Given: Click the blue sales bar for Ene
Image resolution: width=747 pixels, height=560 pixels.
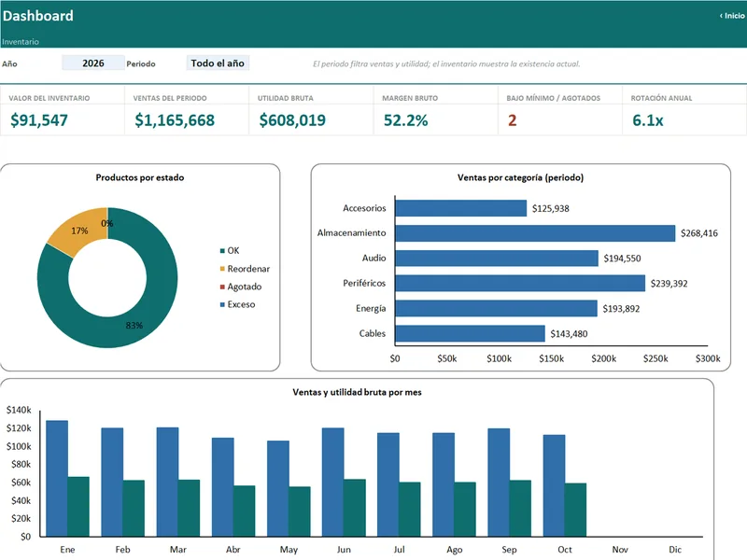Looking at the screenshot, I should (57, 479).
